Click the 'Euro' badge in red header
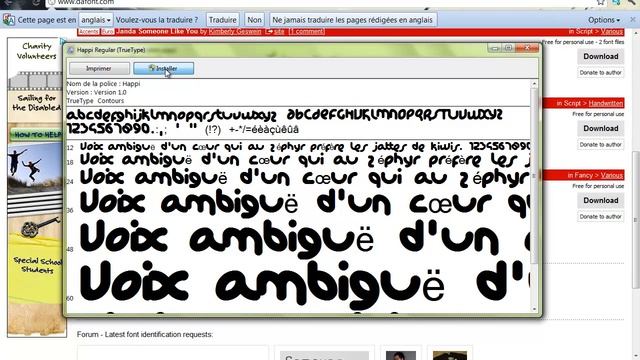Viewport: 640px width, 360px height. coord(107,31)
